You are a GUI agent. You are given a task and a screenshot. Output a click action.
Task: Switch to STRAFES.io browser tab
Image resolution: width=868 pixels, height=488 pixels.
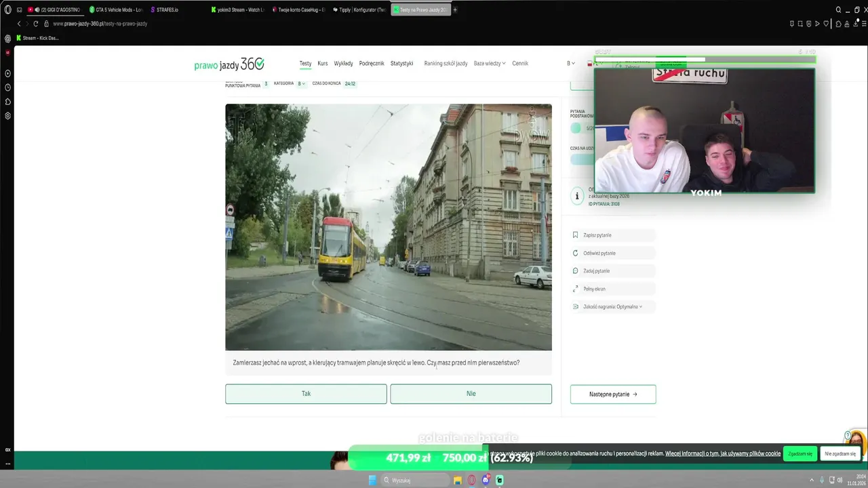(164, 9)
